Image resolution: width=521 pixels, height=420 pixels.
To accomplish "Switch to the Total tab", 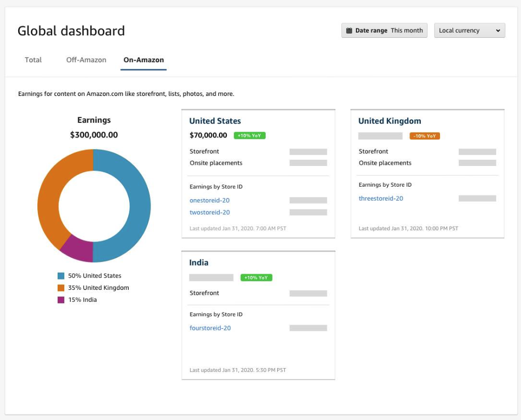I will click(x=33, y=60).
